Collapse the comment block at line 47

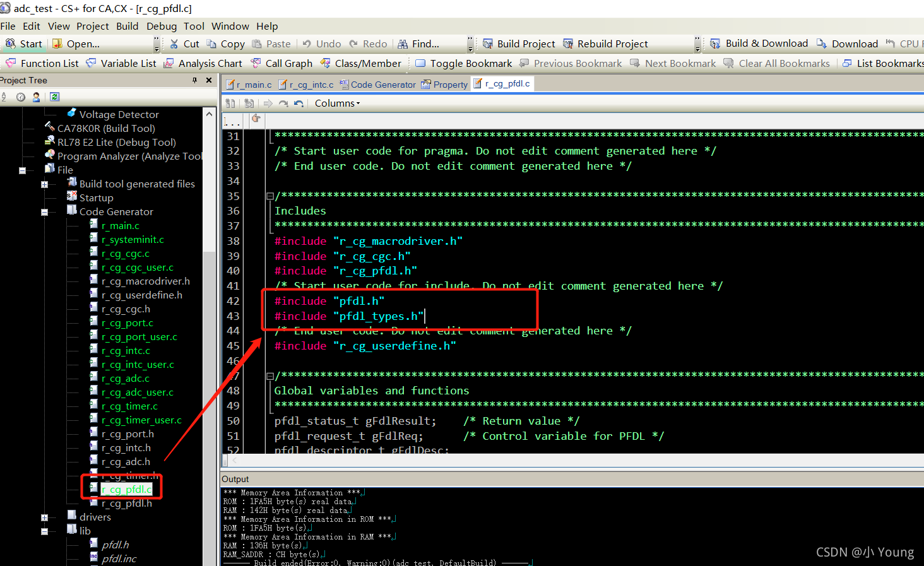[x=269, y=376]
